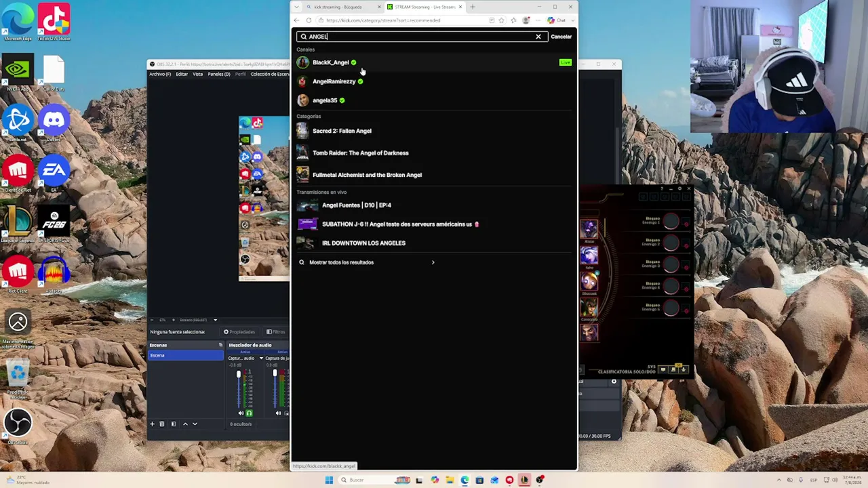Adjust the Captura de juego volume slider
Viewport: 868px width, 488px height.
tap(275, 373)
